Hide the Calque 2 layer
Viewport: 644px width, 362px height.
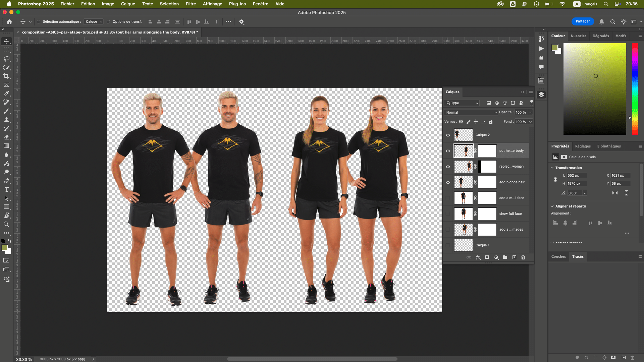click(x=448, y=135)
